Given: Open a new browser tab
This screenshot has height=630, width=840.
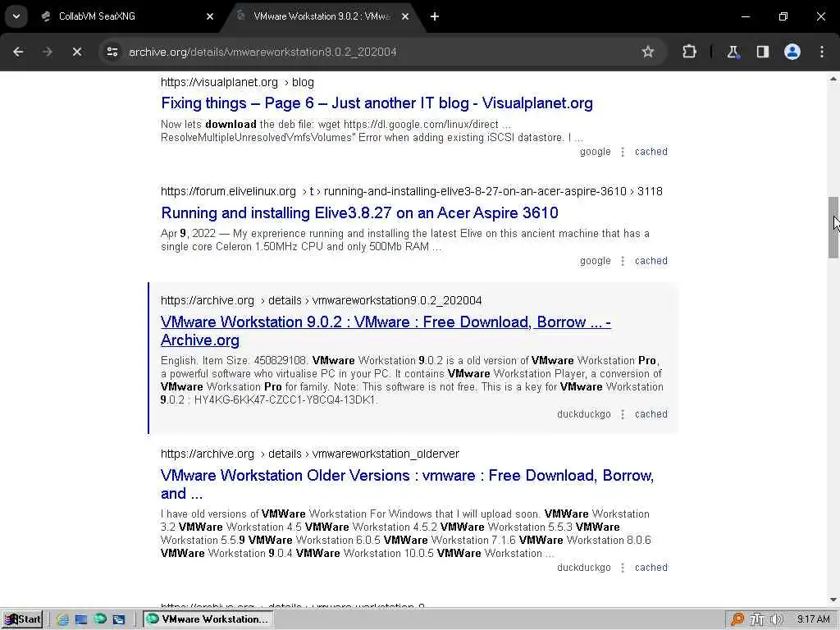Looking at the screenshot, I should coord(435,16).
